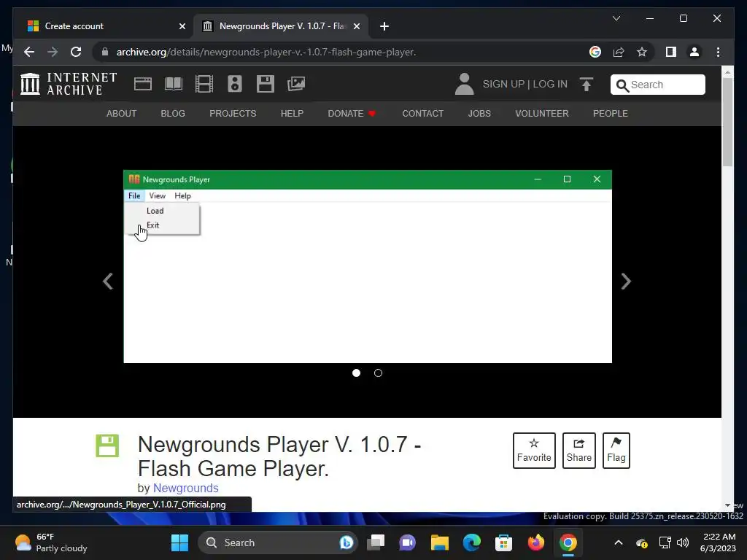Close the Create account tab
The image size is (747, 560).
coord(182,26)
